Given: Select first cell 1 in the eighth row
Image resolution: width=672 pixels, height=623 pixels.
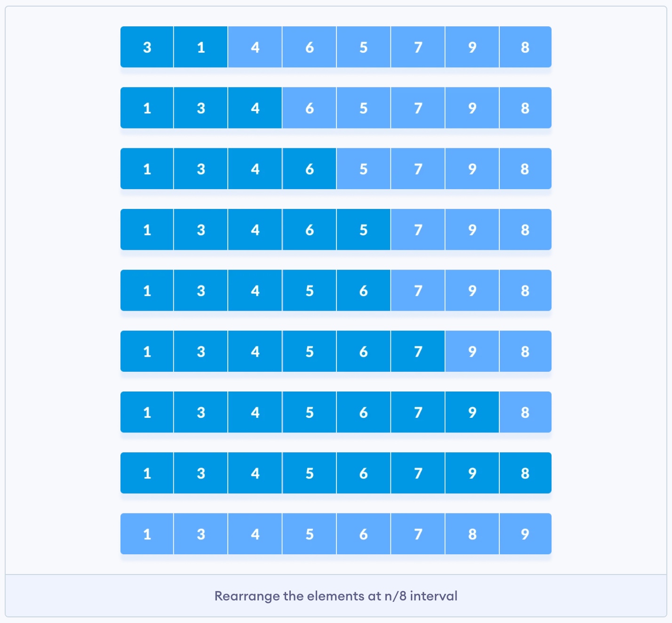Looking at the screenshot, I should point(147,473).
